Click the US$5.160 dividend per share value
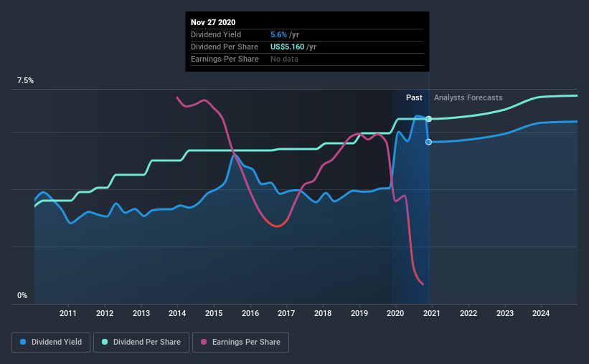This screenshot has height=364, width=589. (x=288, y=47)
